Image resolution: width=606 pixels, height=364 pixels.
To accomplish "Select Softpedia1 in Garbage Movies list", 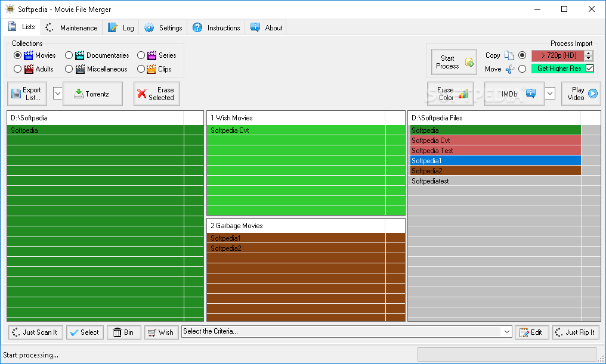I will 306,238.
